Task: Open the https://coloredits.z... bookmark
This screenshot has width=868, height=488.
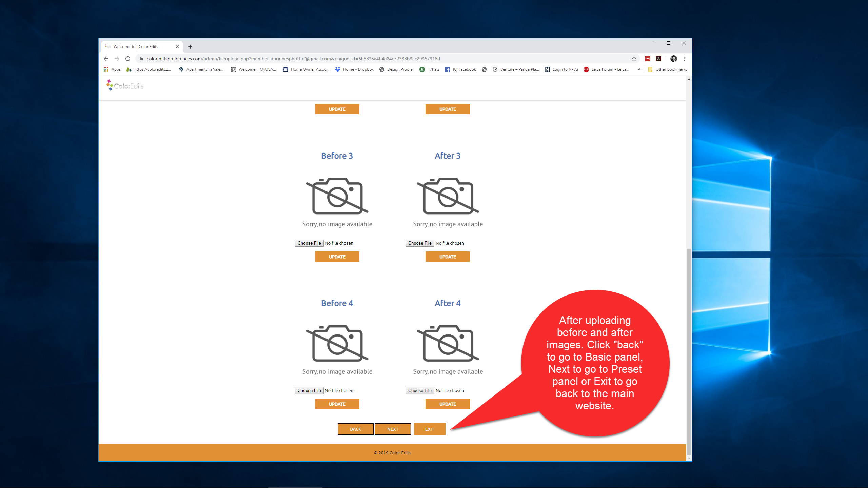Action: tap(149, 69)
